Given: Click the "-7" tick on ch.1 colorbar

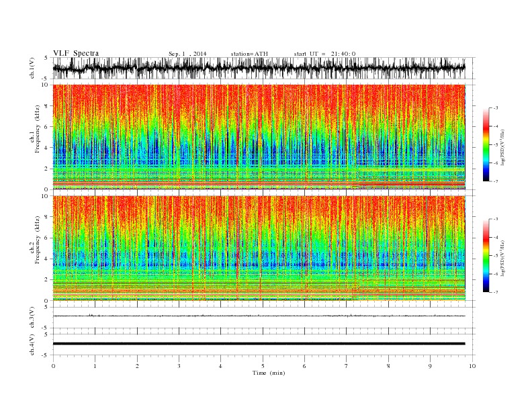Looking at the screenshot, I should point(496,181).
